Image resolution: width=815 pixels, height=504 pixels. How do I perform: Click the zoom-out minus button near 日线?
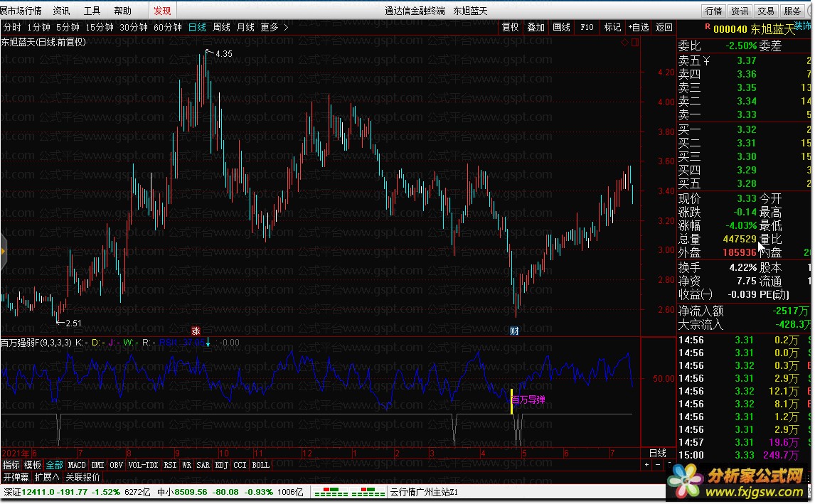click(x=658, y=464)
